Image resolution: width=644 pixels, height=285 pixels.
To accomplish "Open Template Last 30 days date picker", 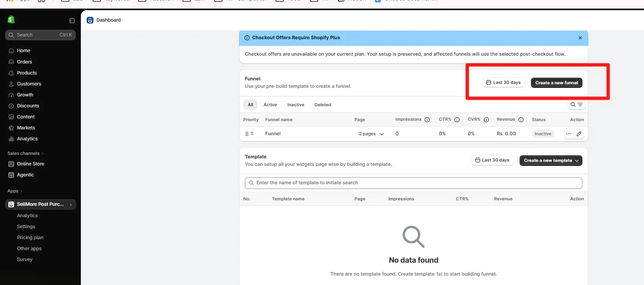I will pos(493,160).
